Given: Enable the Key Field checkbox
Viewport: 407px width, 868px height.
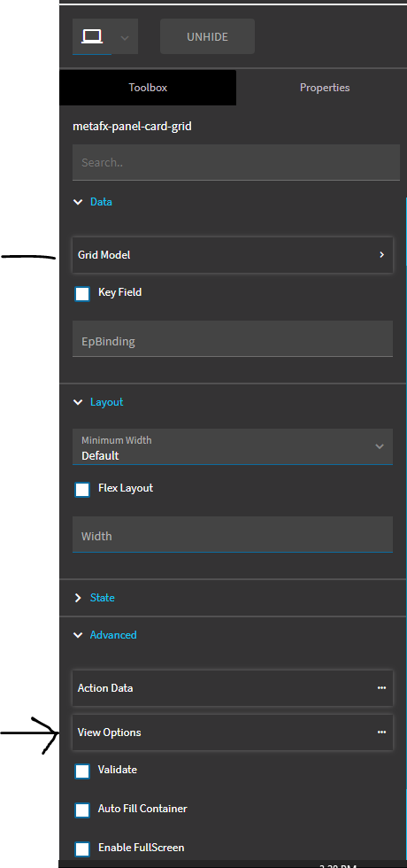Looking at the screenshot, I should tap(82, 293).
